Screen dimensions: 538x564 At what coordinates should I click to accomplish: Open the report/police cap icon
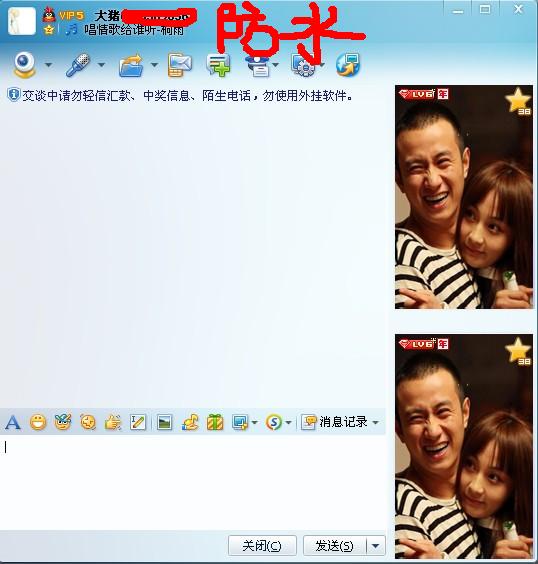[x=258, y=65]
